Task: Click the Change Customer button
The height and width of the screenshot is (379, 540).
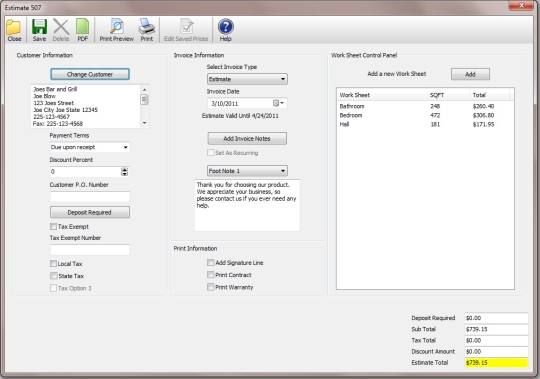Action: (x=90, y=74)
